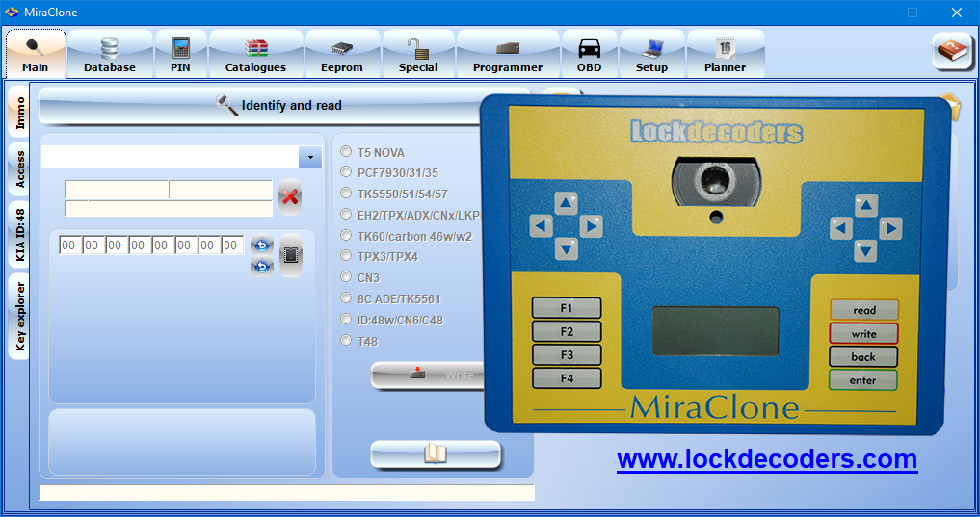Image resolution: width=980 pixels, height=517 pixels.
Task: Click the red X clear button
Action: click(290, 197)
